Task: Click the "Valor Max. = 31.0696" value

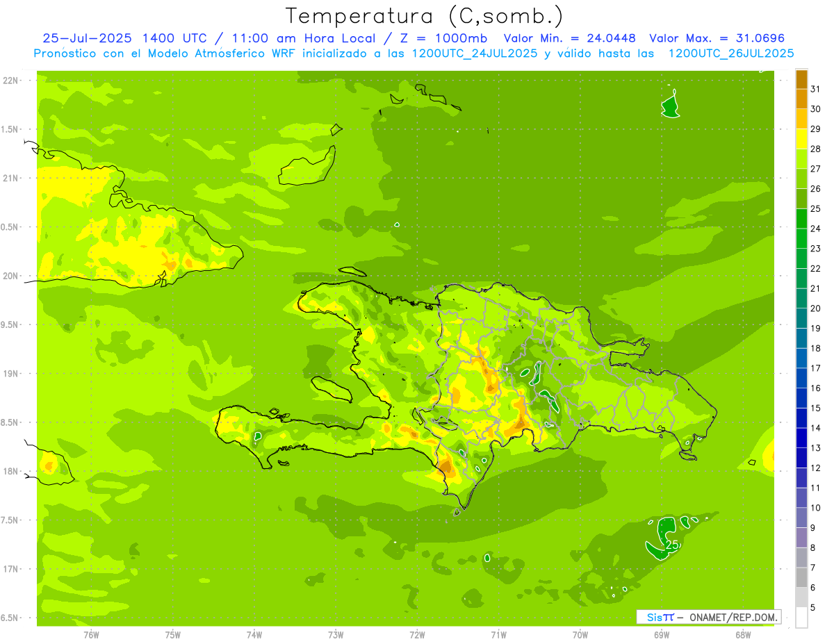Action: coord(717,38)
